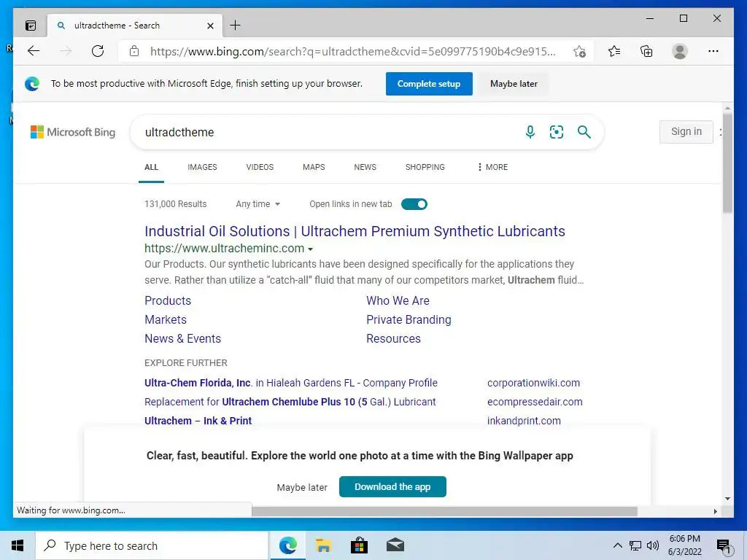View site information padlock icon
747x560 pixels.
[x=134, y=51]
